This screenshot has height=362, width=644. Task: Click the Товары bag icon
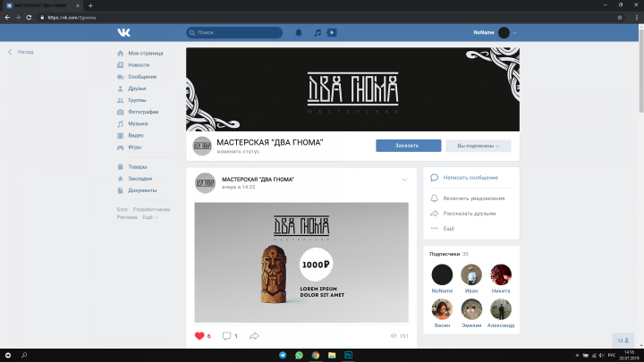tap(121, 166)
